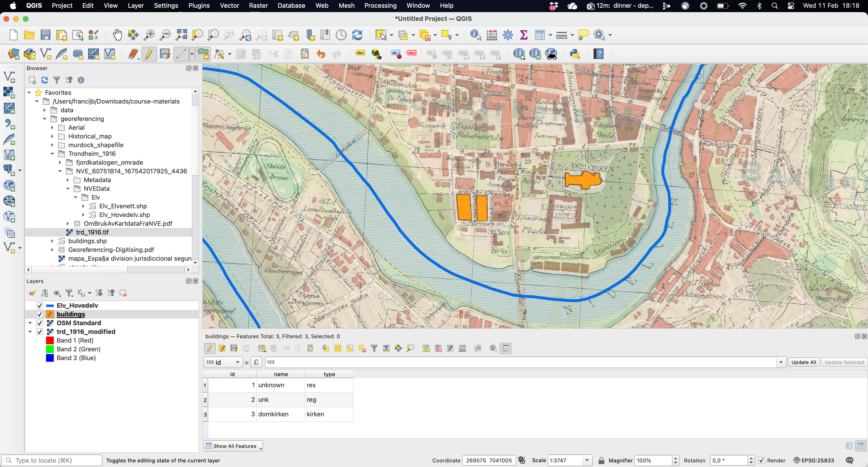Expand the Historical_map folder
The image size is (868, 467).
coord(52,136)
